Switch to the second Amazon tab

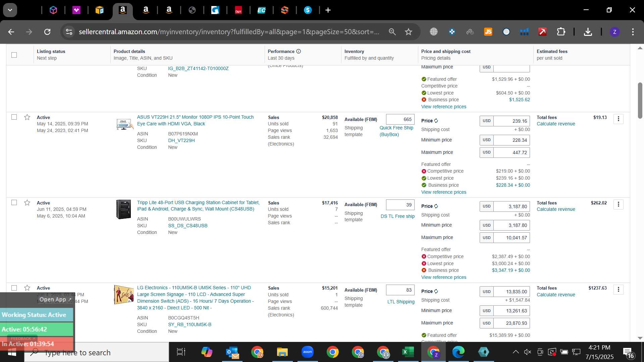(x=146, y=10)
